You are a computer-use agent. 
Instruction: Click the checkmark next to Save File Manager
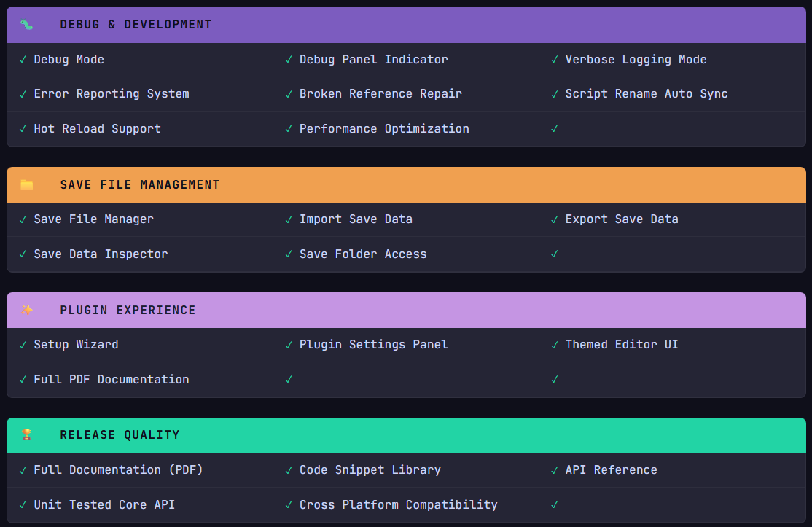23,219
